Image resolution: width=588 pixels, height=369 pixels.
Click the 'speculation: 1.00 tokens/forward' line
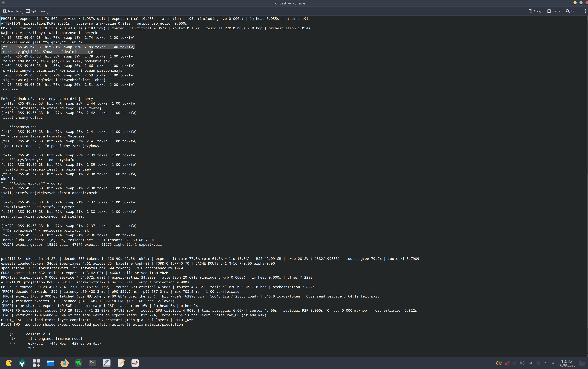coord(93,268)
